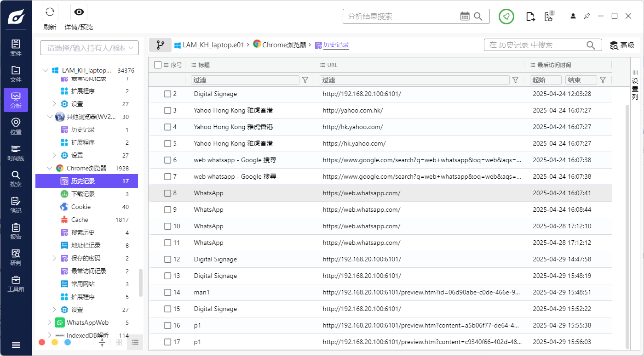
Task: Click the user account icon
Action: click(x=573, y=16)
